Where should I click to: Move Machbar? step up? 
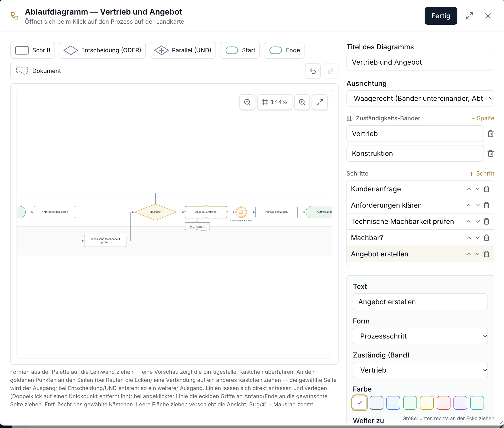pos(468,238)
